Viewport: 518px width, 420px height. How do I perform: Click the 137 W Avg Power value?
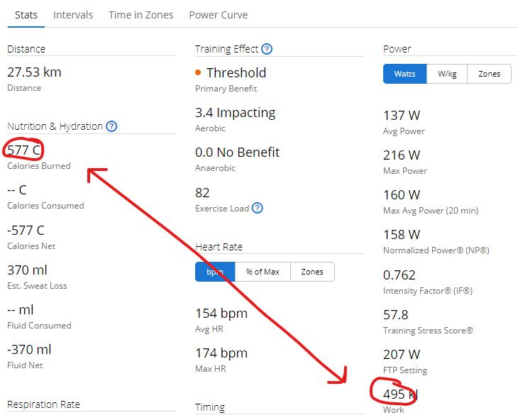point(402,116)
